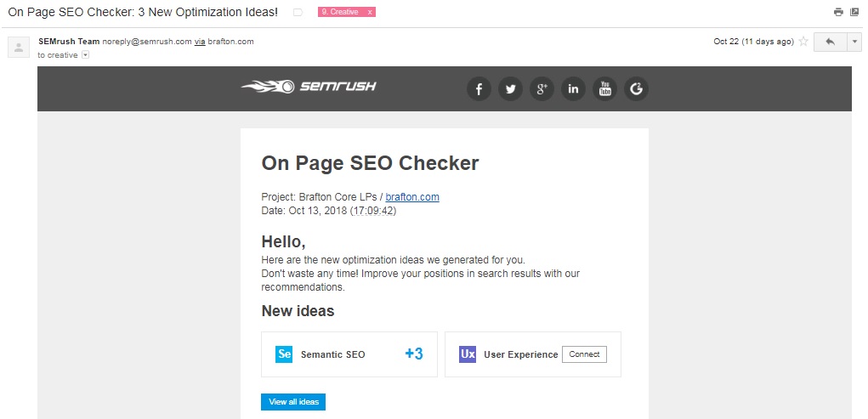
Task: Open the More options dropdown beside Reply
Action: point(854,42)
